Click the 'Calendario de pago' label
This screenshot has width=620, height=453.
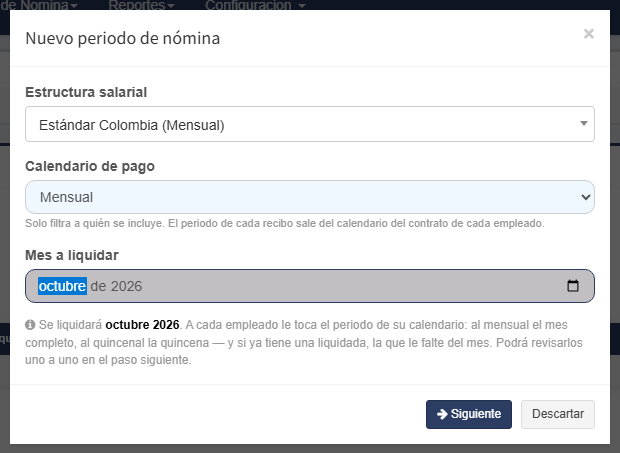(x=90, y=166)
